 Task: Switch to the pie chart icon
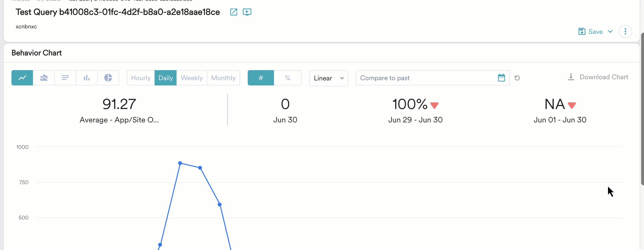click(108, 78)
